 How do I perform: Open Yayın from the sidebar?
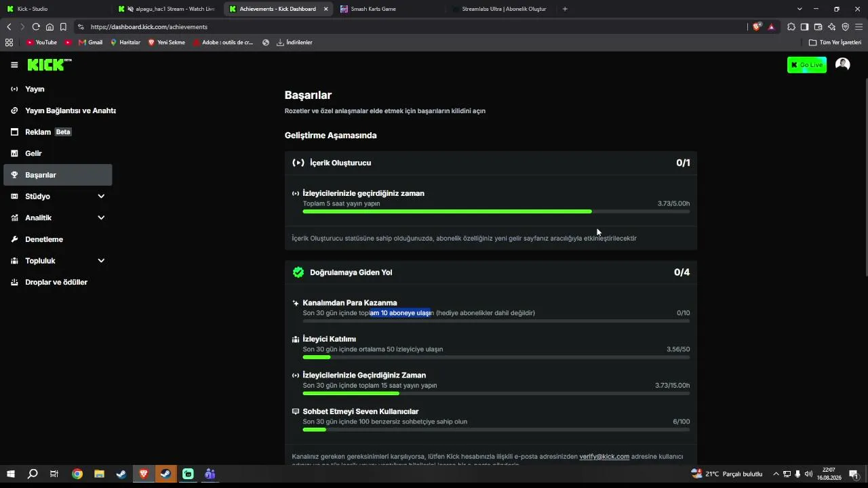click(58, 89)
